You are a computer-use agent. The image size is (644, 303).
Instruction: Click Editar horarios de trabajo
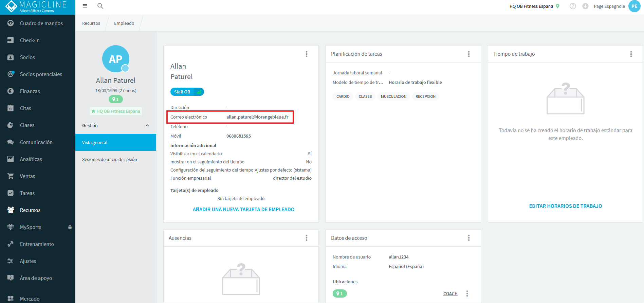click(x=566, y=206)
